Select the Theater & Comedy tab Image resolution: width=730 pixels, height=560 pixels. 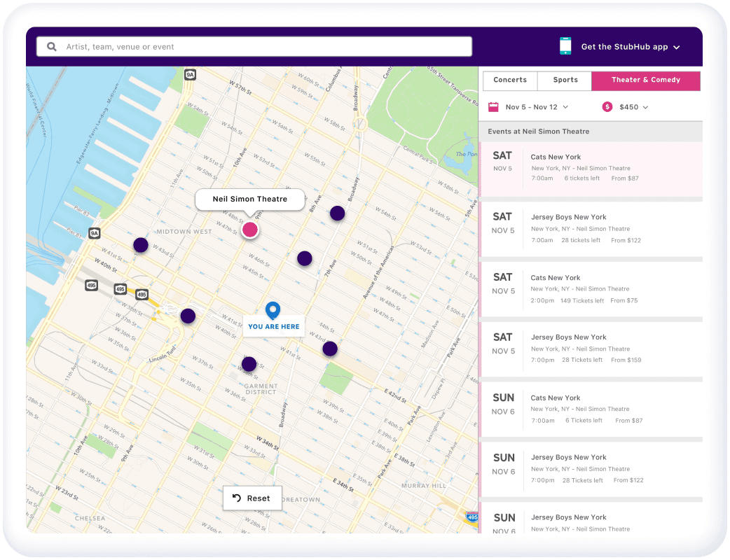point(646,80)
